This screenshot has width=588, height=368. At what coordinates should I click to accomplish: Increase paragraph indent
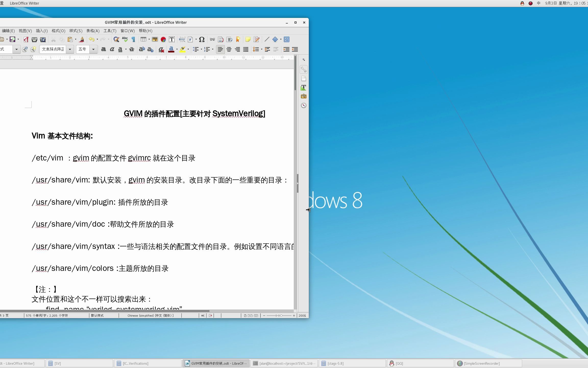[x=286, y=49]
